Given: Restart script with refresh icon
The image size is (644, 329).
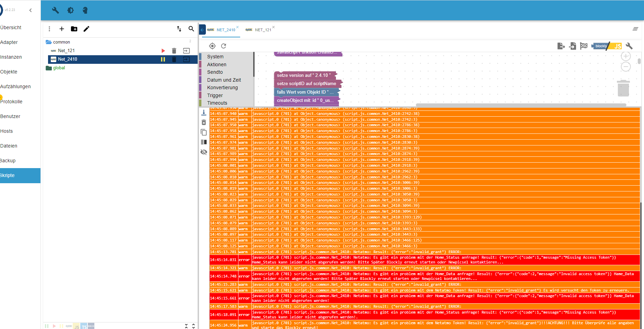Looking at the screenshot, I should [224, 46].
